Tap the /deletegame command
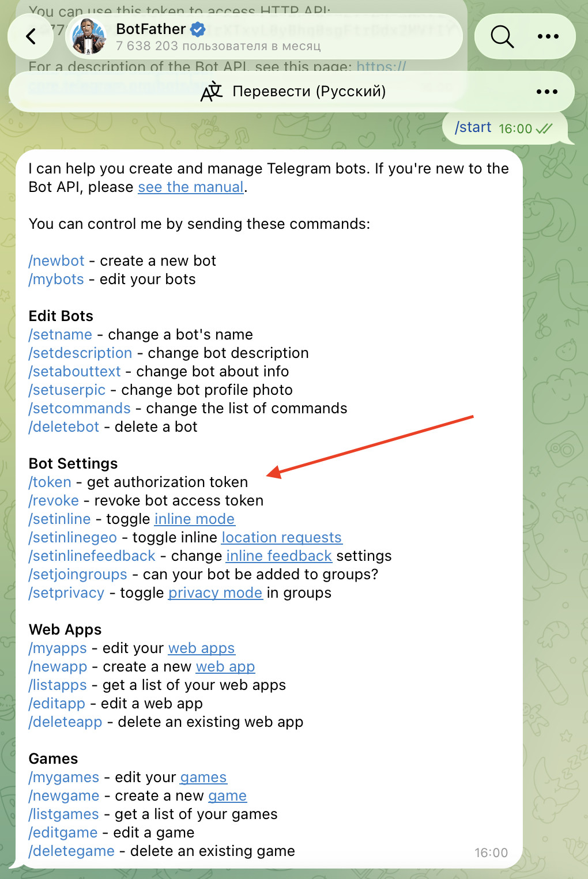588x879 pixels. [x=71, y=851]
